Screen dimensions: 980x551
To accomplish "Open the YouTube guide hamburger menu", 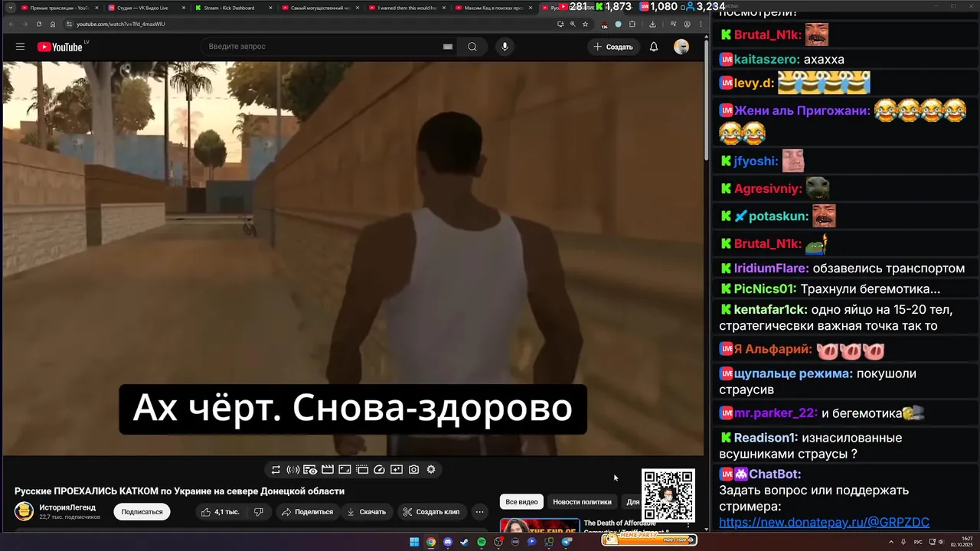I will tap(20, 47).
